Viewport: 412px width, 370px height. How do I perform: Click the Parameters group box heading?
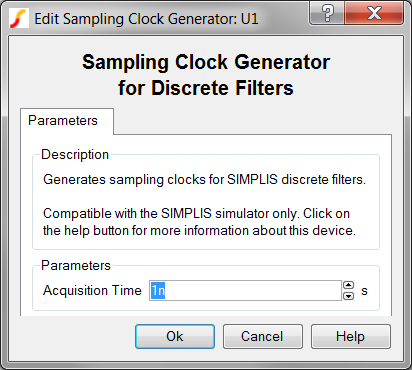coord(76,266)
